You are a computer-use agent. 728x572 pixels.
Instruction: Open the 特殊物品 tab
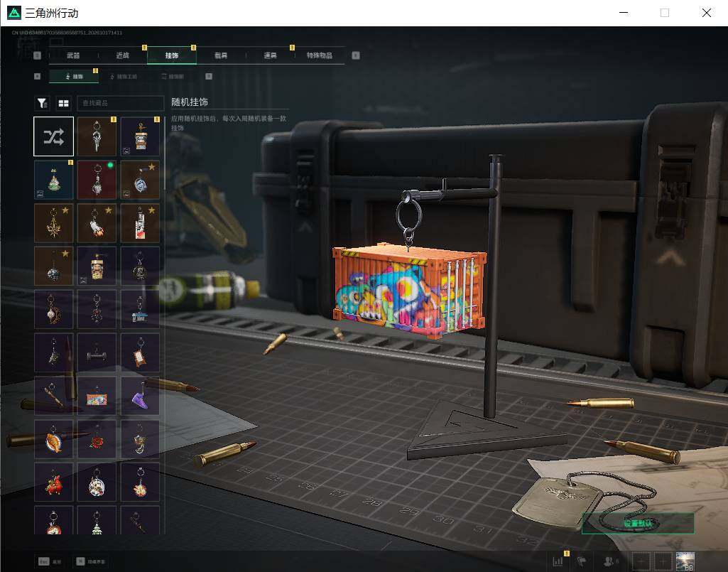coord(320,55)
